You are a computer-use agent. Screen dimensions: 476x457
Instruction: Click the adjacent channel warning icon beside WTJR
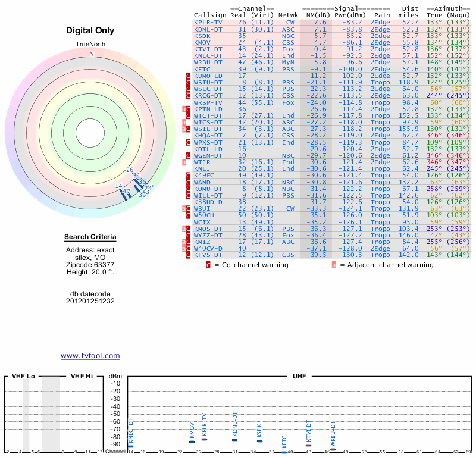click(x=184, y=162)
